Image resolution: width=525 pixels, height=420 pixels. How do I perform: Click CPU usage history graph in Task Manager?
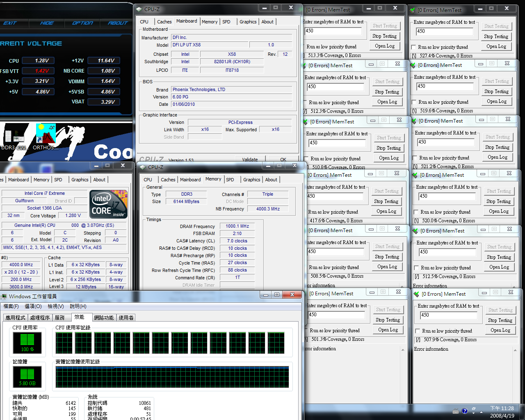point(171,343)
